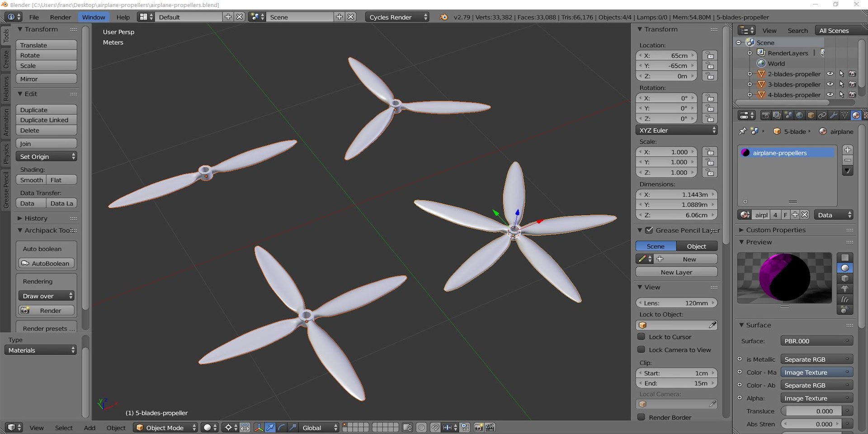Toggle the rotate manipulator arc icon

[x=281, y=428]
